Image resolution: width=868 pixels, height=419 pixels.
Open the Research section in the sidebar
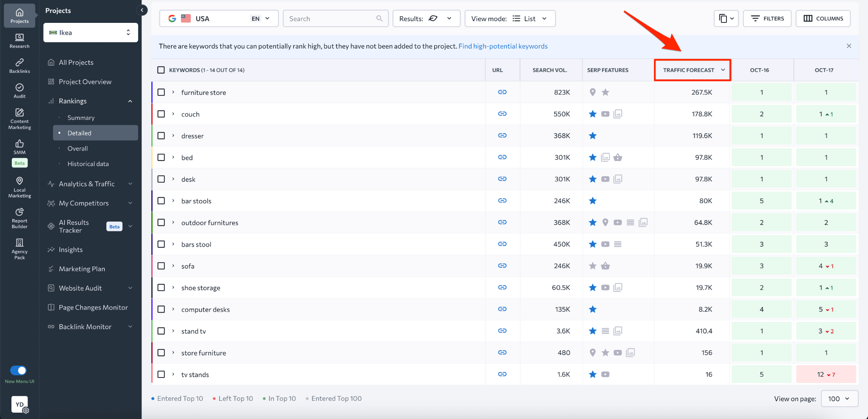(x=19, y=40)
